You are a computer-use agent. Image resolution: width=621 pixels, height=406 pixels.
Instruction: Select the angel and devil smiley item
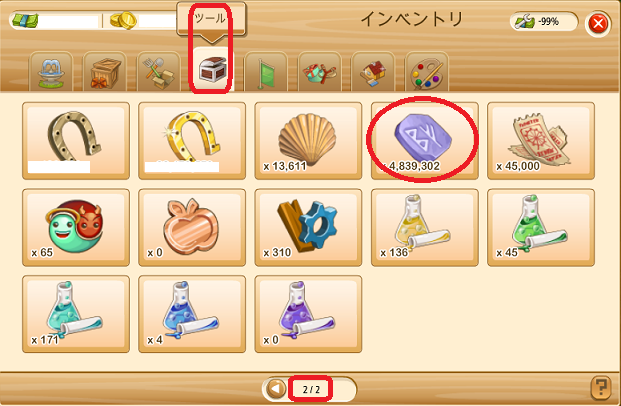click(x=76, y=227)
